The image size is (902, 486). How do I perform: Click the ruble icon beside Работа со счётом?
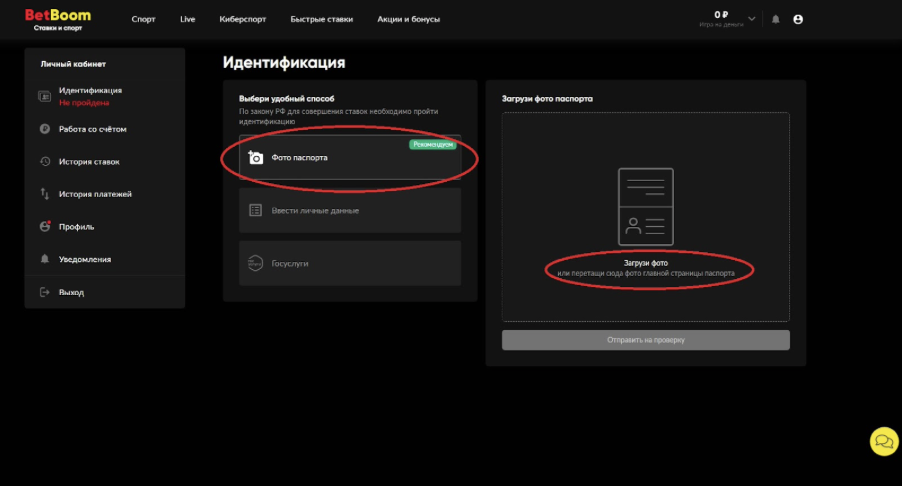(x=44, y=129)
